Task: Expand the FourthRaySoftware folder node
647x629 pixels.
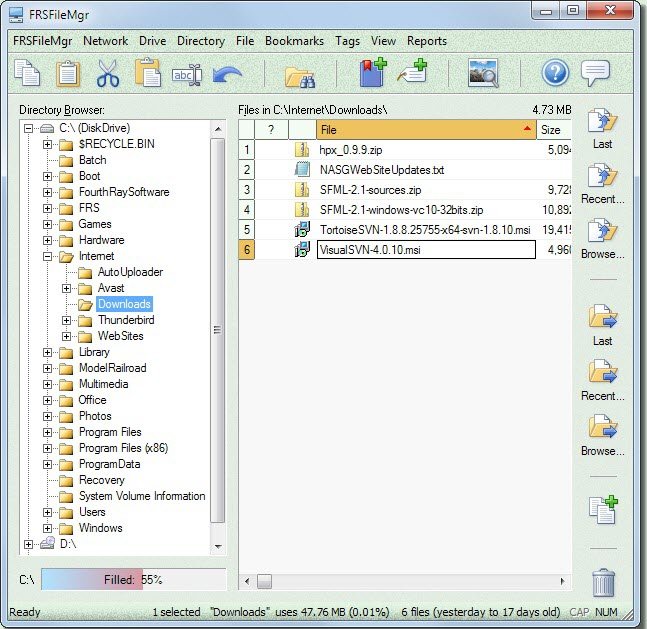Action: coord(47,192)
